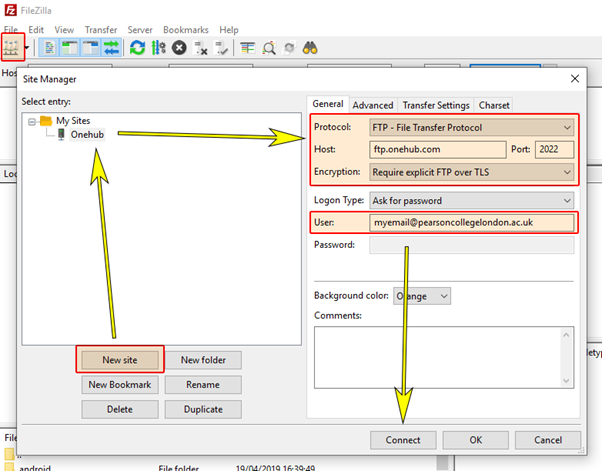The image size is (602, 471).
Task: Click the Reconnect to last server icon
Action: click(x=221, y=48)
